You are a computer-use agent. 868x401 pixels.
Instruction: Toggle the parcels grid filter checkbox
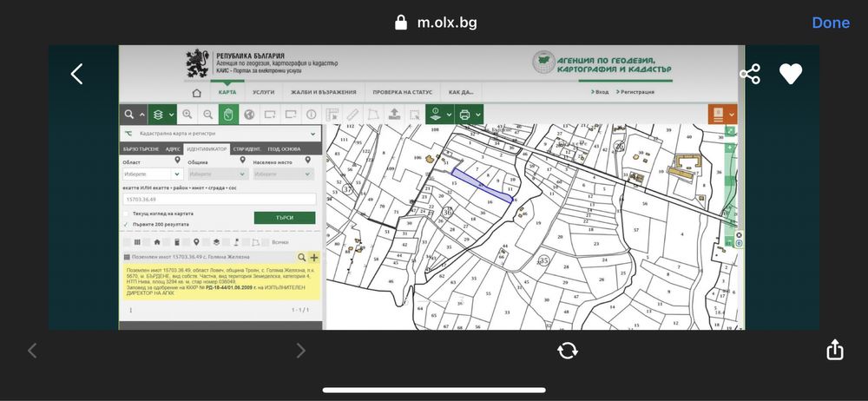(127, 242)
